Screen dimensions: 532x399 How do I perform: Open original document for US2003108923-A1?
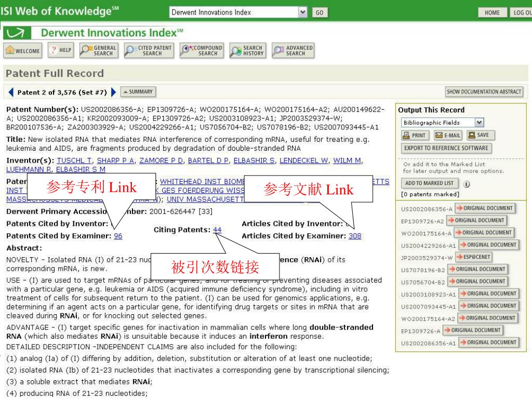point(488,294)
